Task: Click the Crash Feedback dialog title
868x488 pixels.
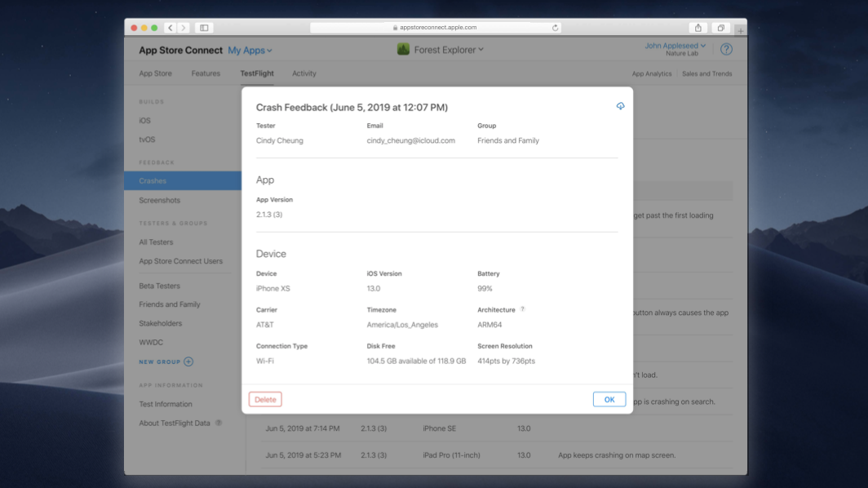Action: tap(352, 108)
